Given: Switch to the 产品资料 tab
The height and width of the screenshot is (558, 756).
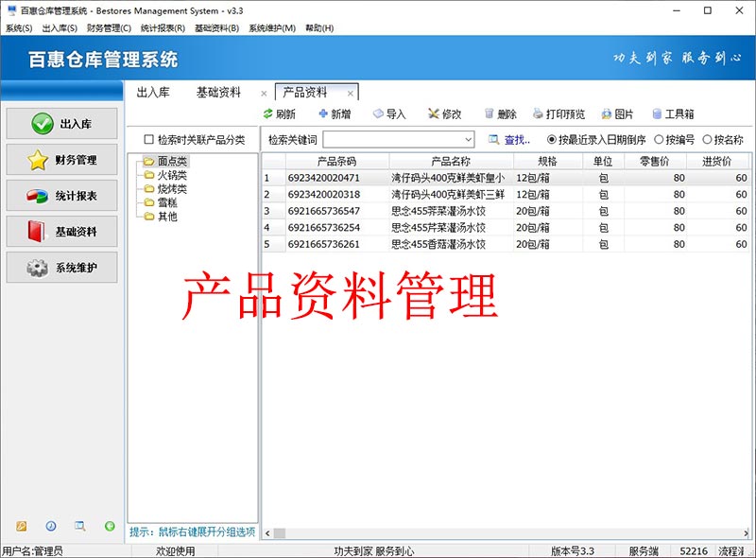Looking at the screenshot, I should [x=304, y=92].
